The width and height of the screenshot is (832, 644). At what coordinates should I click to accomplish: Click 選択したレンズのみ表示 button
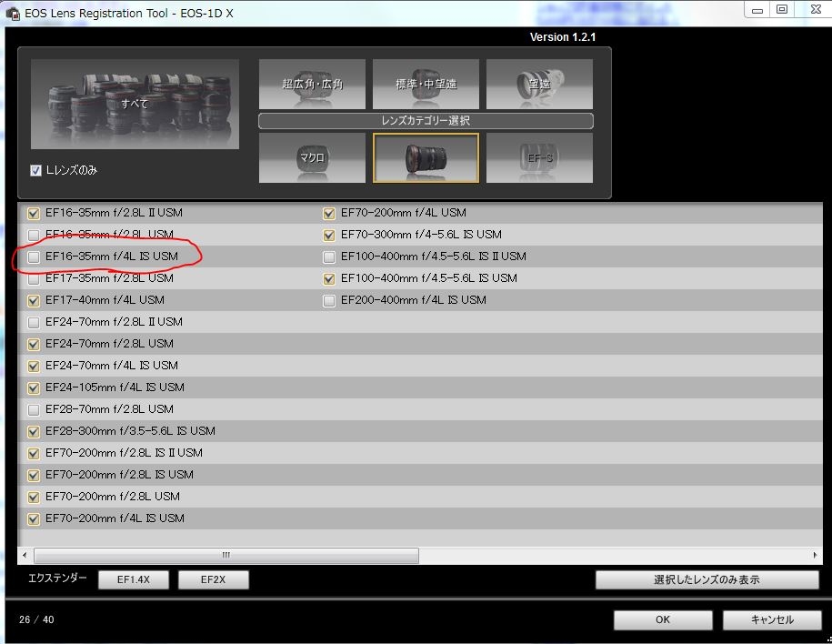tap(707, 579)
